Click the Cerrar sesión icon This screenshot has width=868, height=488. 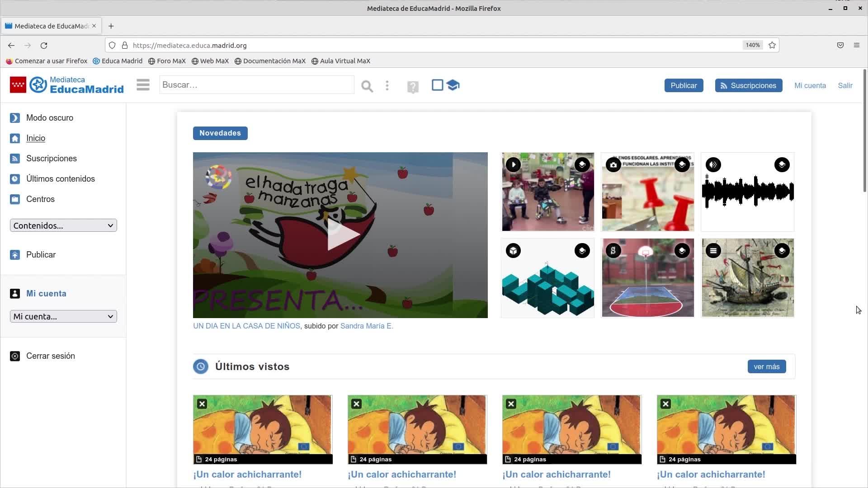click(x=15, y=356)
